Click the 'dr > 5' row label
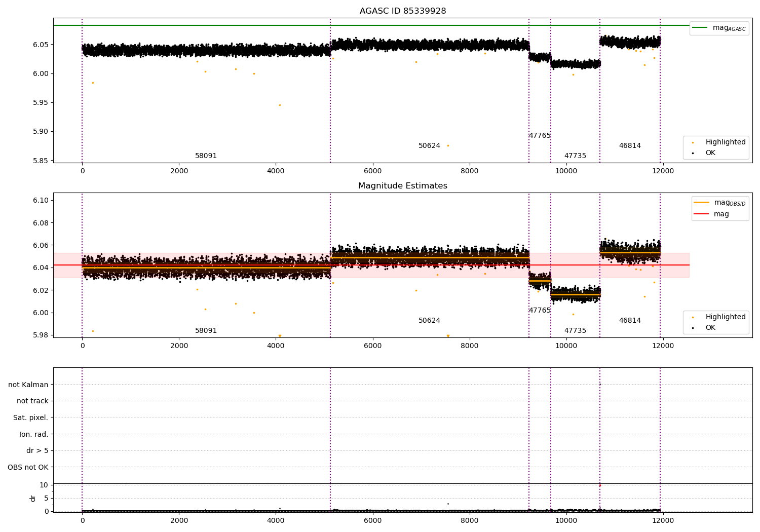Image resolution: width=760 pixels, height=532 pixels. tap(37, 450)
